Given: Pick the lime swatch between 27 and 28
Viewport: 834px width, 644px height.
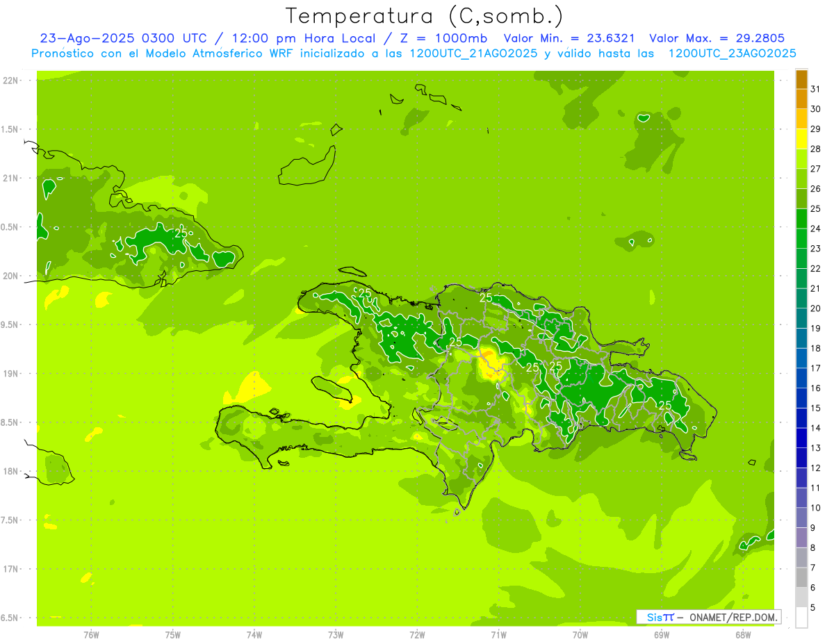Looking at the screenshot, I should pyautogui.click(x=801, y=158).
